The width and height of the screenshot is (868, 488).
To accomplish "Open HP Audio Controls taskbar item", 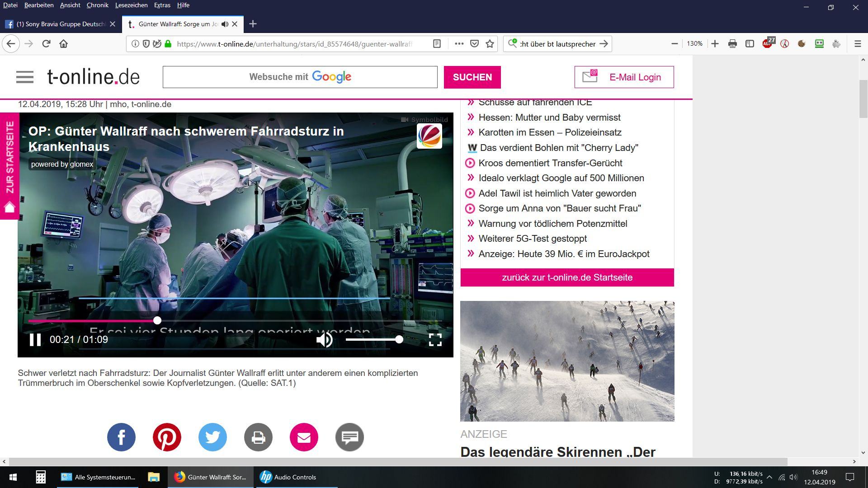I will [x=297, y=477].
